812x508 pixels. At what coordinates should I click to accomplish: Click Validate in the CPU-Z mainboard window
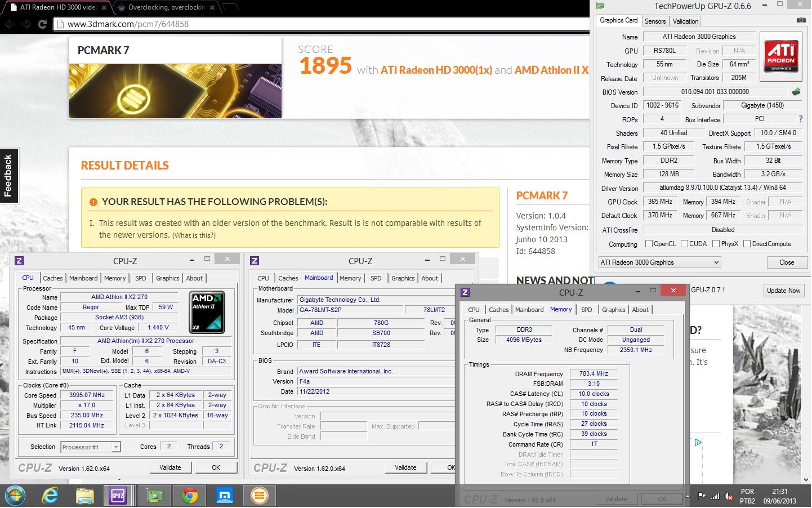[406, 467]
